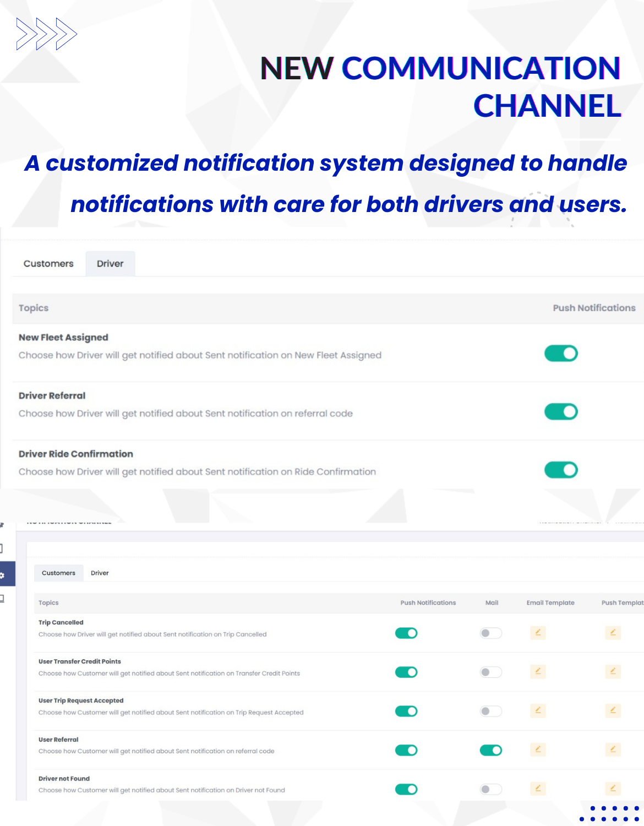Switch to Customers tab in upper panel
Screen dimensions: 644x826
click(x=48, y=264)
